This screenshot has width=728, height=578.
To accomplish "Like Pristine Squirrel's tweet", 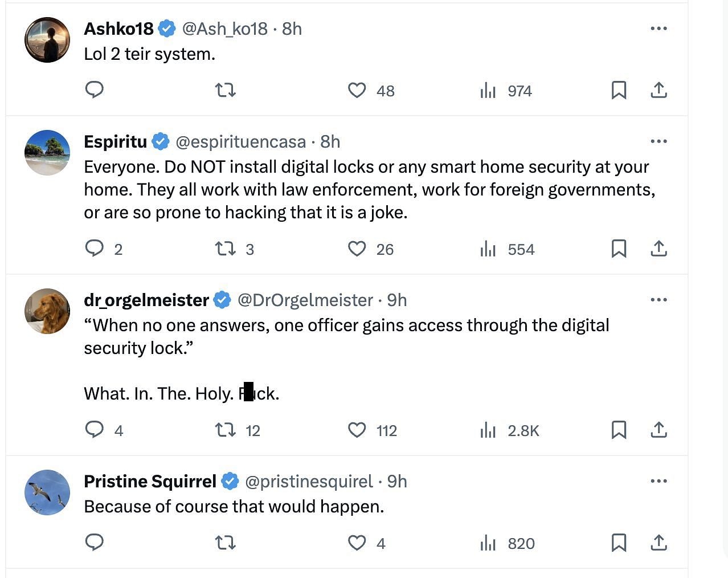I will [357, 543].
